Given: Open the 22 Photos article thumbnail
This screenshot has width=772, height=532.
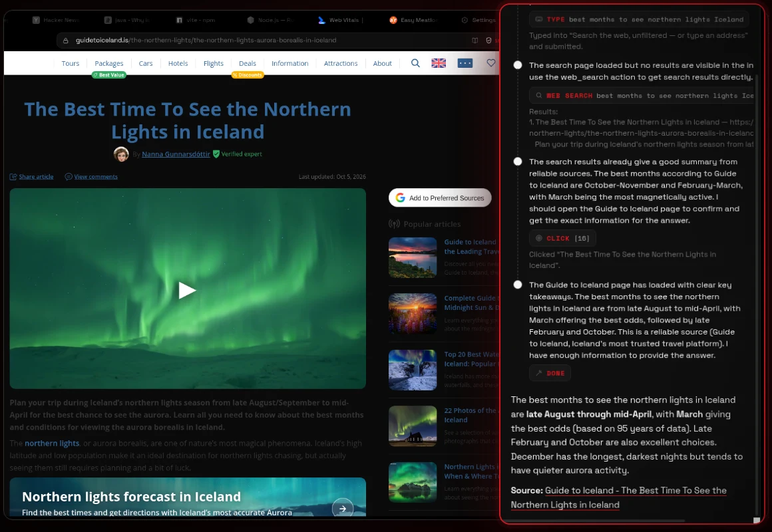Looking at the screenshot, I should (413, 426).
